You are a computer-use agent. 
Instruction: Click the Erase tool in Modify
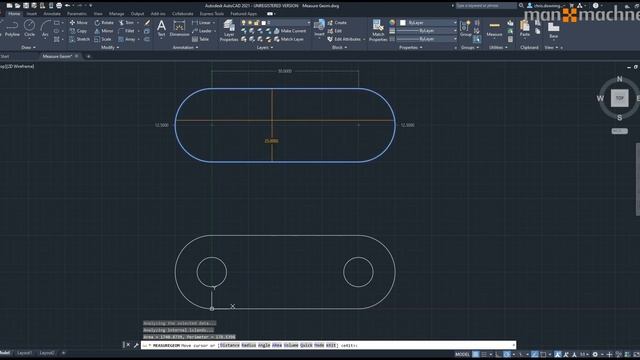coord(147,23)
